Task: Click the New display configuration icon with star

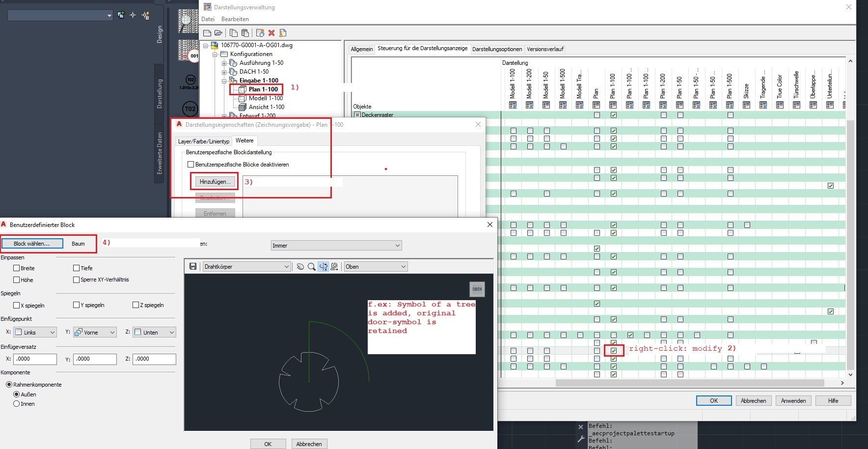Action: click(260, 33)
